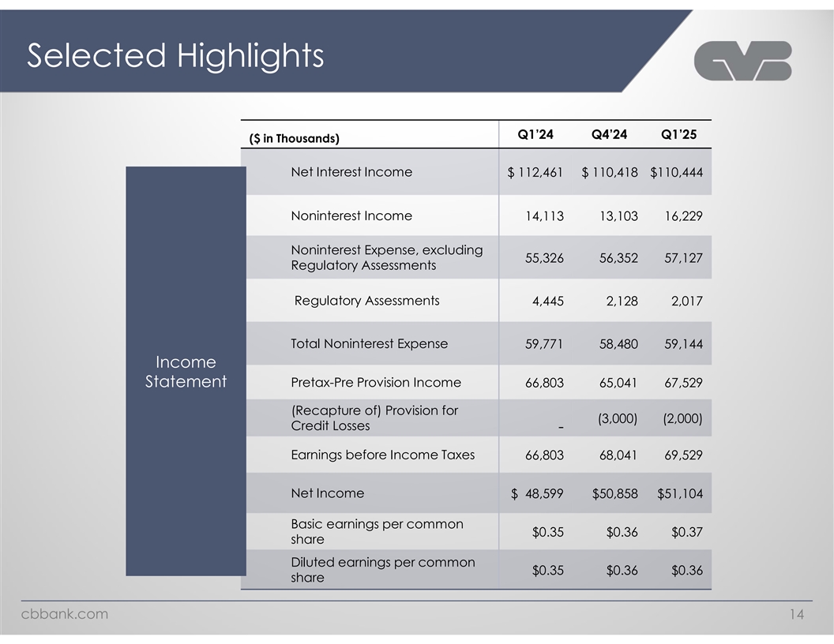
Task: Click the value $51,104
Action: click(680, 493)
